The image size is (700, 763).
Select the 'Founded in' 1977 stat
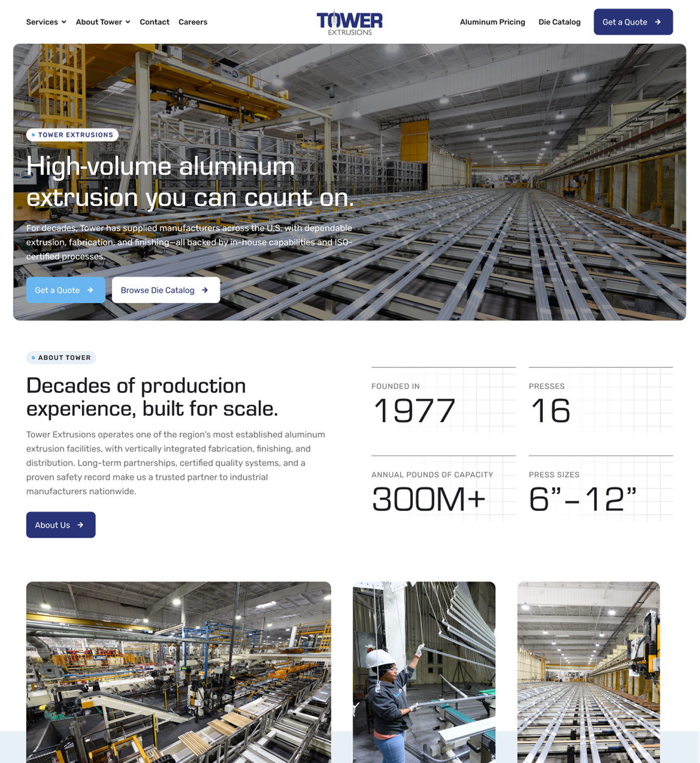(443, 401)
